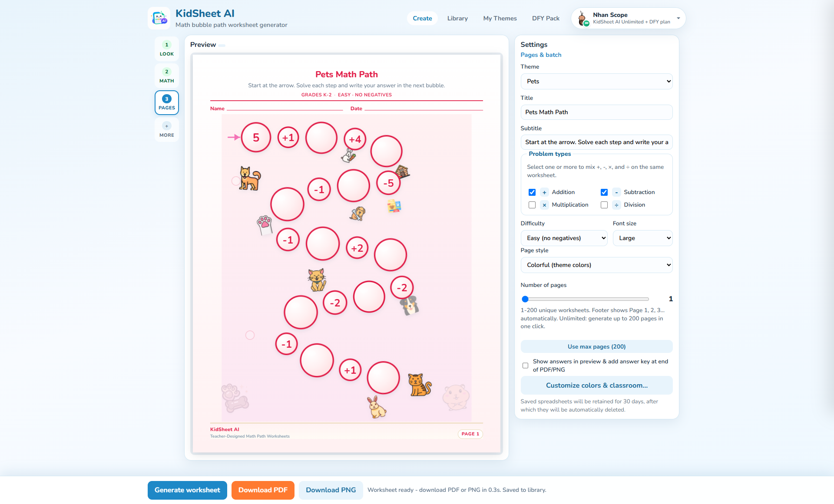834x504 pixels.
Task: Click Use max pages (200) button
Action: (596, 346)
